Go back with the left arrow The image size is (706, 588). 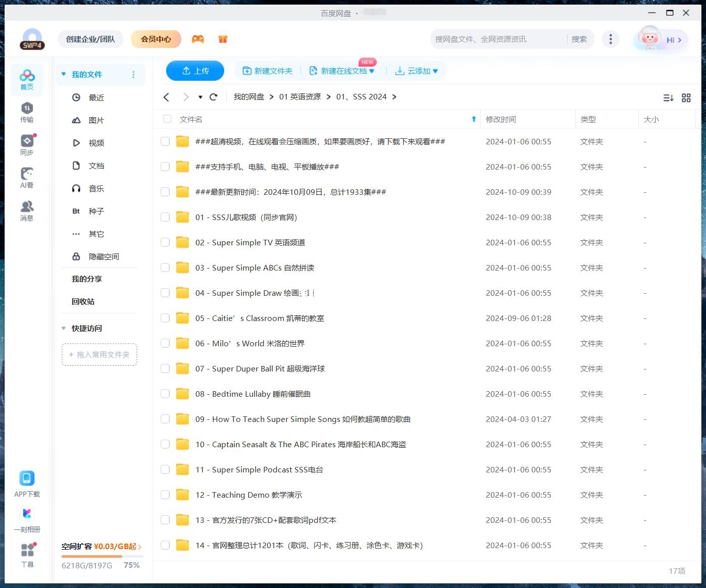pyautogui.click(x=166, y=97)
